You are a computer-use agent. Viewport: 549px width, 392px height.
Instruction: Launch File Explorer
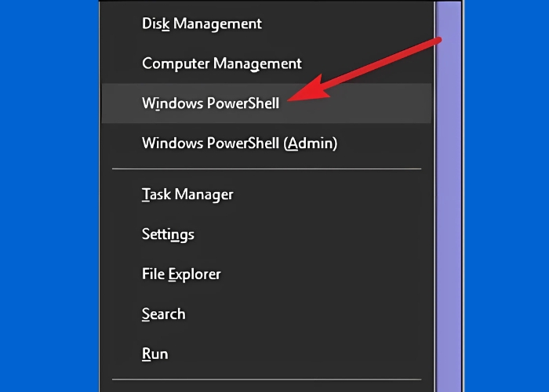181,274
